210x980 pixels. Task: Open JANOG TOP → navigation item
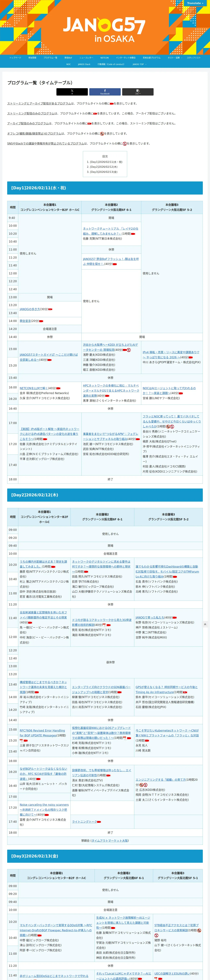pos(139,64)
